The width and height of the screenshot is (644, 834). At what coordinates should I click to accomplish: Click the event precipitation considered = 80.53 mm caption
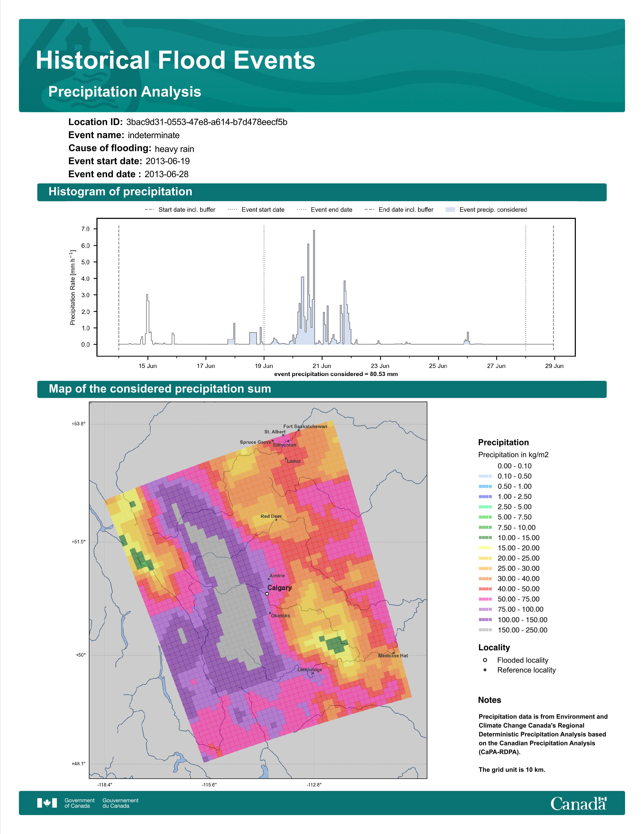pyautogui.click(x=336, y=374)
